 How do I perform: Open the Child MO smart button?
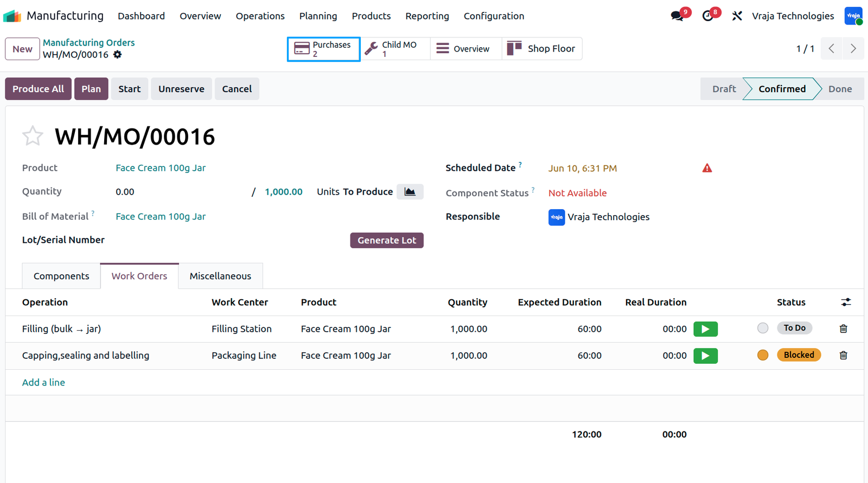(395, 49)
